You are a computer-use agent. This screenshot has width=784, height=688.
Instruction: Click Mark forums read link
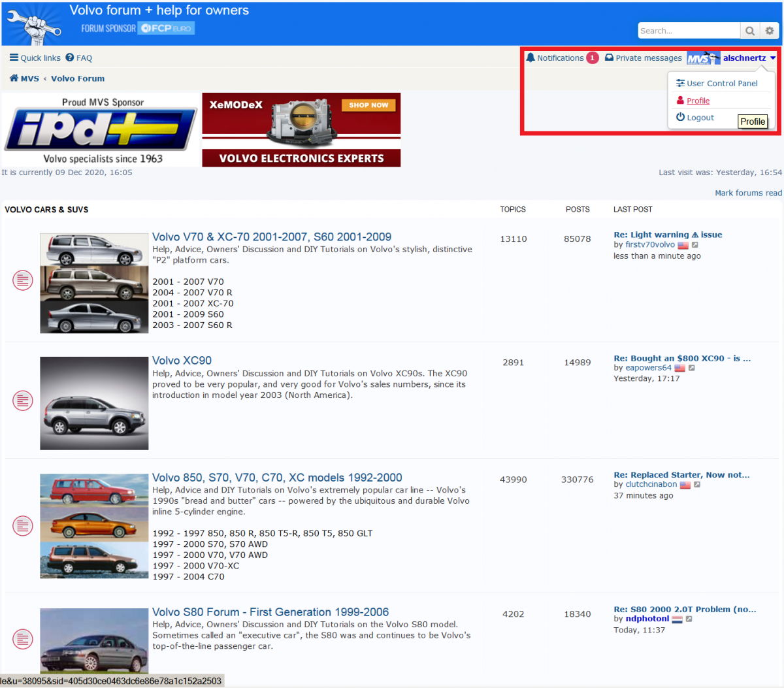tap(748, 193)
